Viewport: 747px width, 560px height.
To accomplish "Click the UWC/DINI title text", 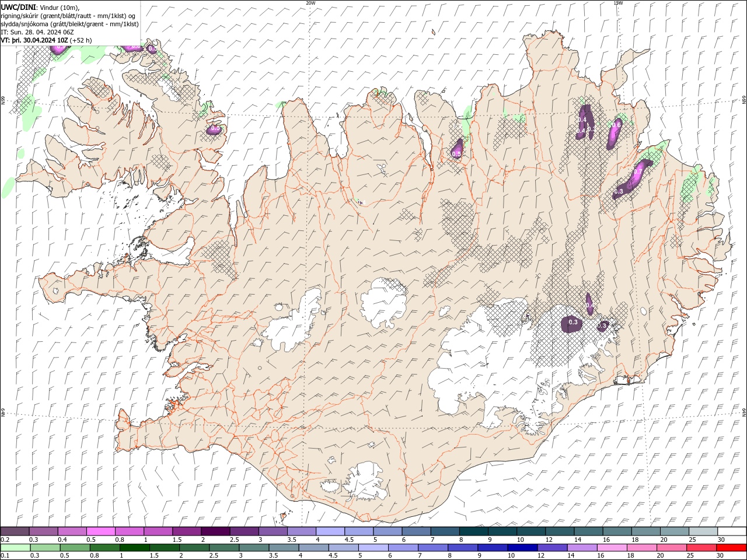I will point(19,6).
